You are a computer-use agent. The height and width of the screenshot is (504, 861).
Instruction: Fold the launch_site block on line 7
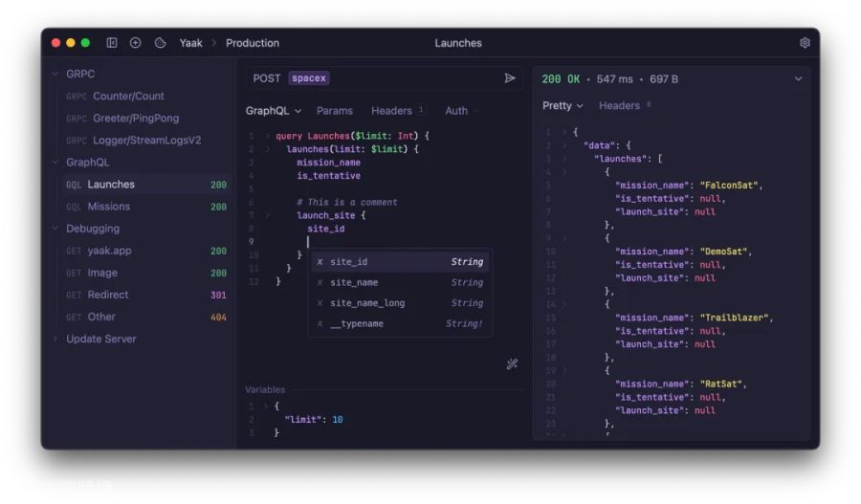(x=268, y=215)
